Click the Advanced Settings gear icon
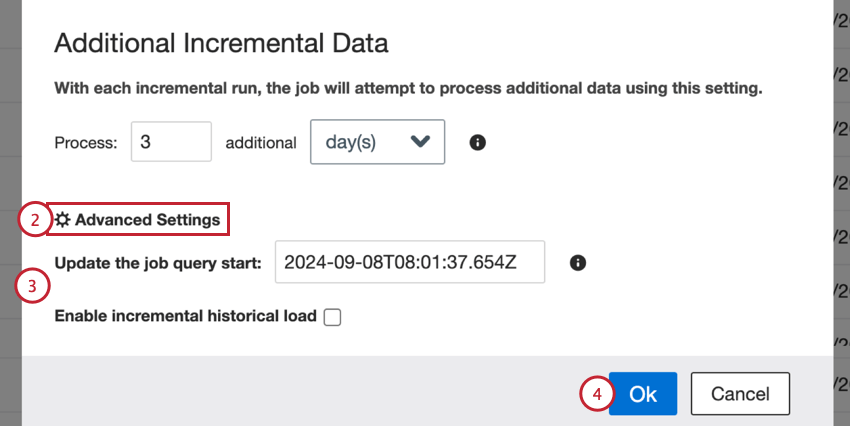 click(62, 220)
